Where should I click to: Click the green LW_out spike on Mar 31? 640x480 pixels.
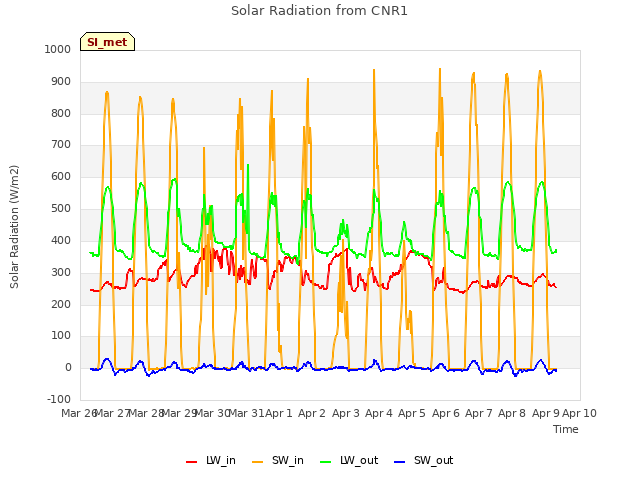point(248,165)
